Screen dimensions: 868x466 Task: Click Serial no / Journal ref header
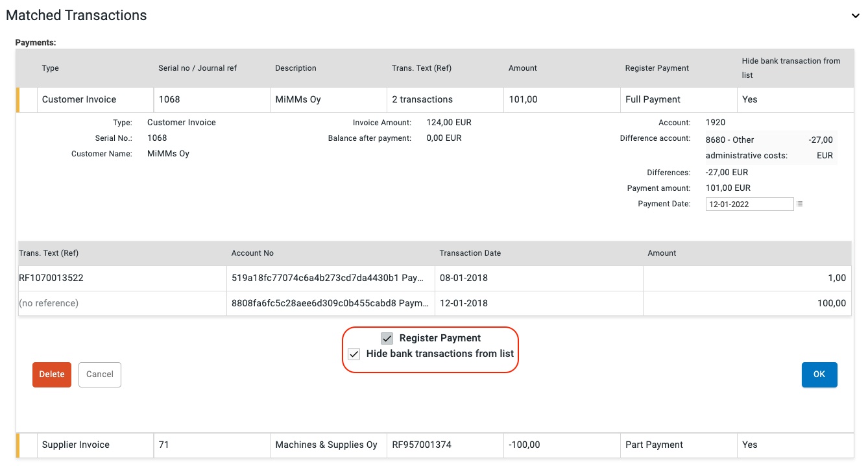(x=197, y=68)
